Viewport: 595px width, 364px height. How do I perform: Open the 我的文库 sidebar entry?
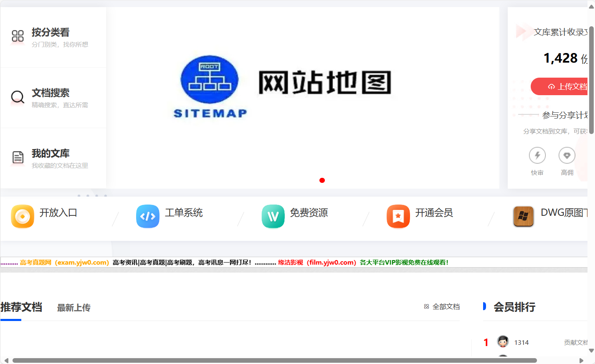[x=53, y=158]
